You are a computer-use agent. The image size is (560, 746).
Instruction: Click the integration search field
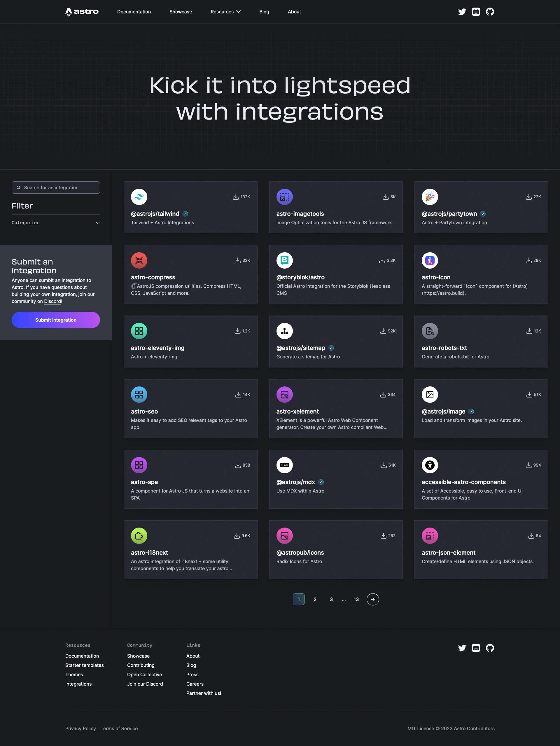pos(56,187)
